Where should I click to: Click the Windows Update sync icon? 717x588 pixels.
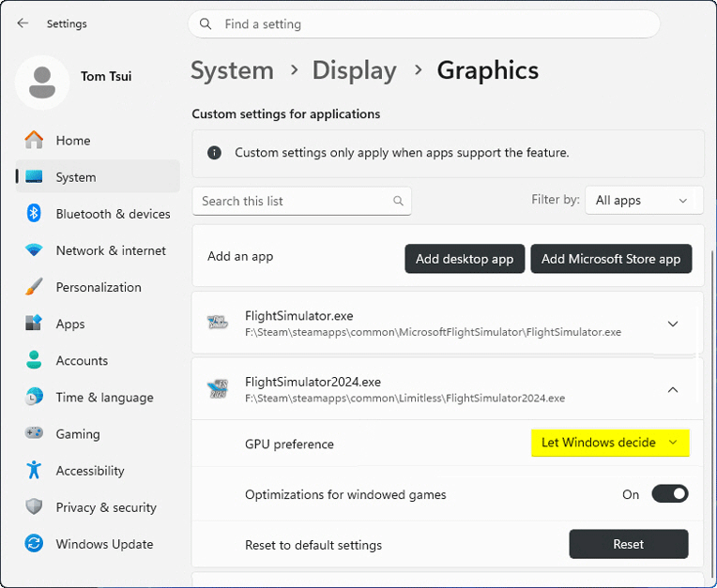[35, 544]
